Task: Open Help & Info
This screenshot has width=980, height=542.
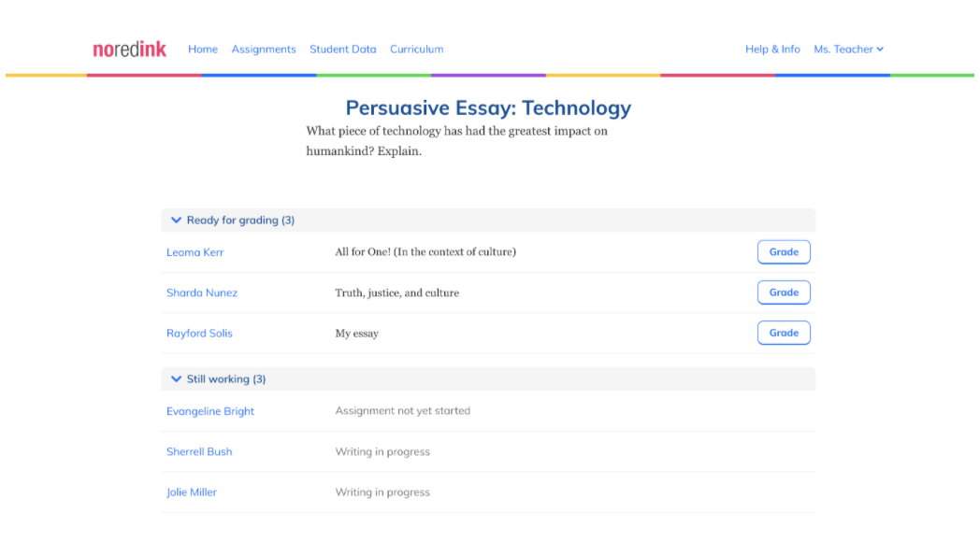Action: point(772,50)
